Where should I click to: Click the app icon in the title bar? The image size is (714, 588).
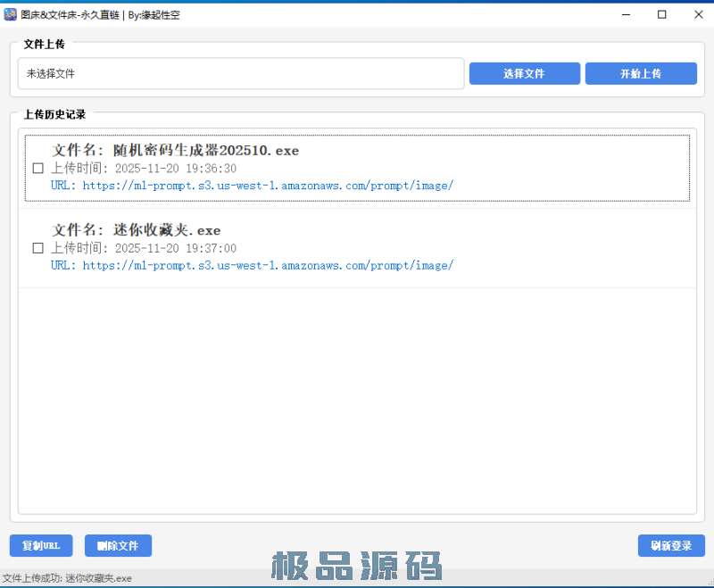pyautogui.click(x=12, y=13)
